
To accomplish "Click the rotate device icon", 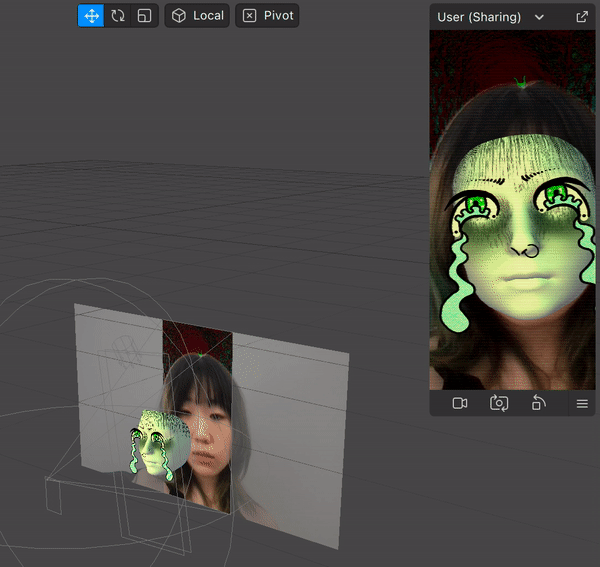I will pyautogui.click(x=538, y=403).
